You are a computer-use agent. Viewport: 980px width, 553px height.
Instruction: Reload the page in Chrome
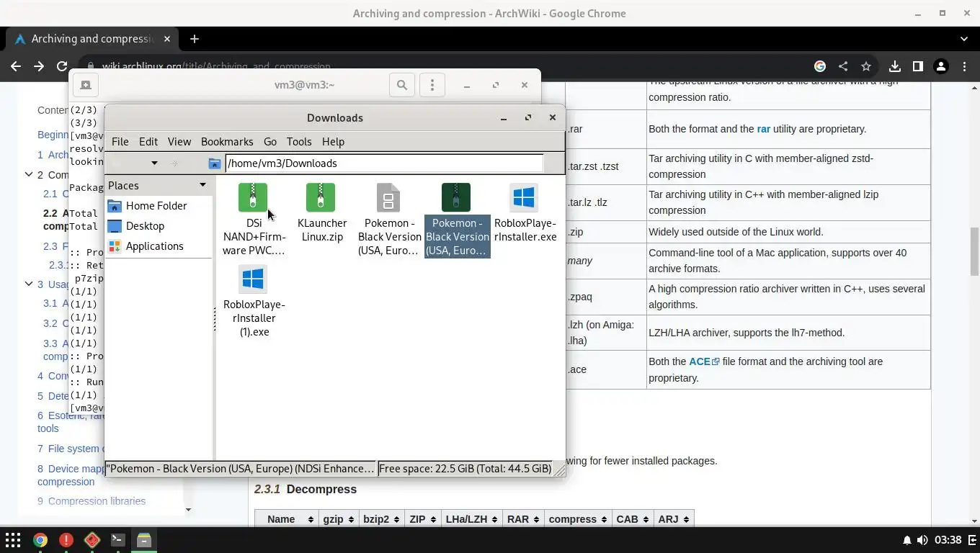coord(62,66)
